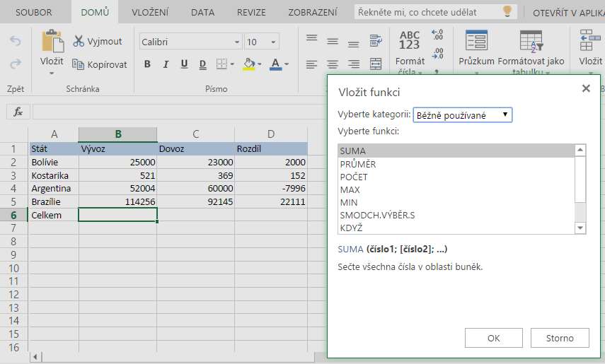Click OTEVŘÍT V APLIKACI link
The image size is (605, 364).
coord(568,13)
